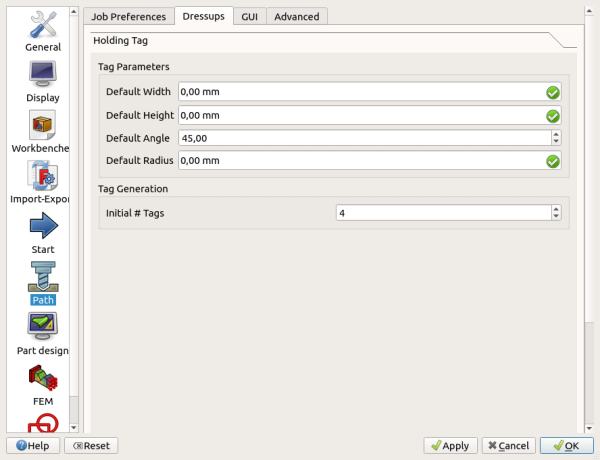Click the Help button

pyautogui.click(x=33, y=445)
